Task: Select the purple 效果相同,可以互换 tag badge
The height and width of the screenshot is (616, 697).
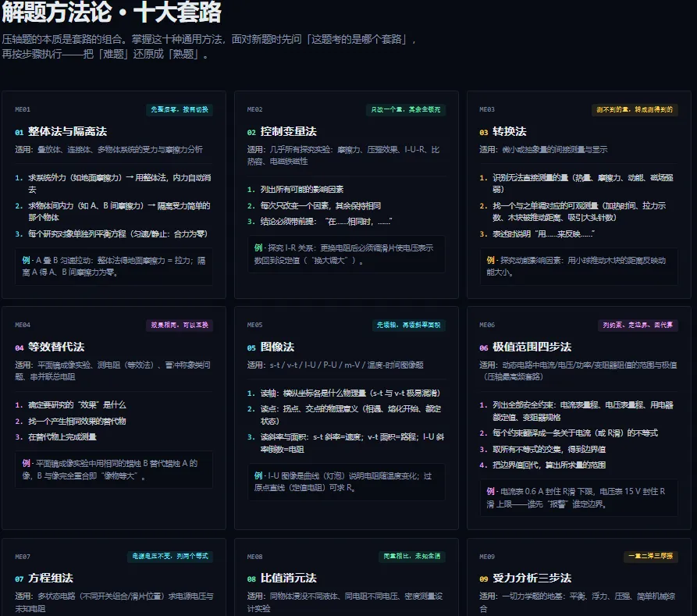Action: click(180, 325)
